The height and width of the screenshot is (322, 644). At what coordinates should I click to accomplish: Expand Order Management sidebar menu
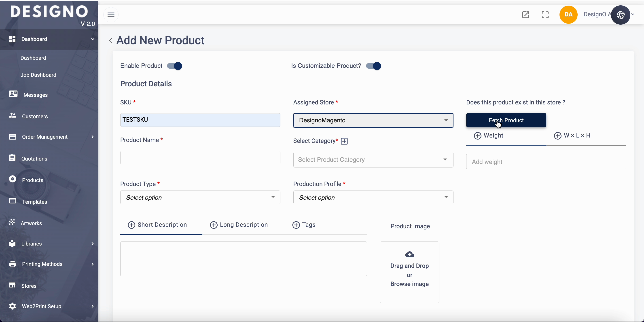pyautogui.click(x=45, y=137)
